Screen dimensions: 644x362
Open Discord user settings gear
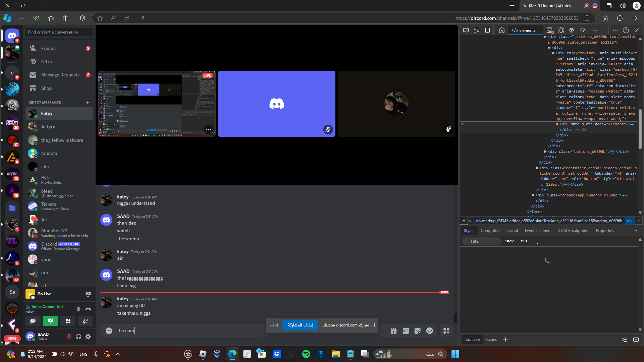tap(88, 337)
